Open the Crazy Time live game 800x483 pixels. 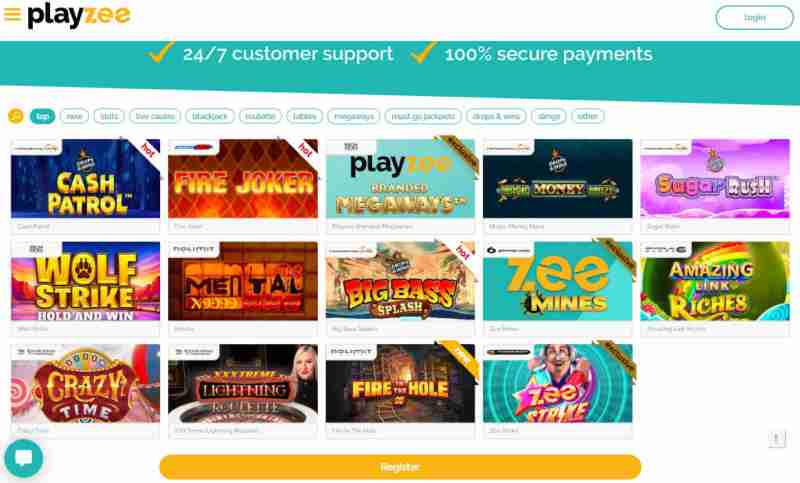click(85, 383)
